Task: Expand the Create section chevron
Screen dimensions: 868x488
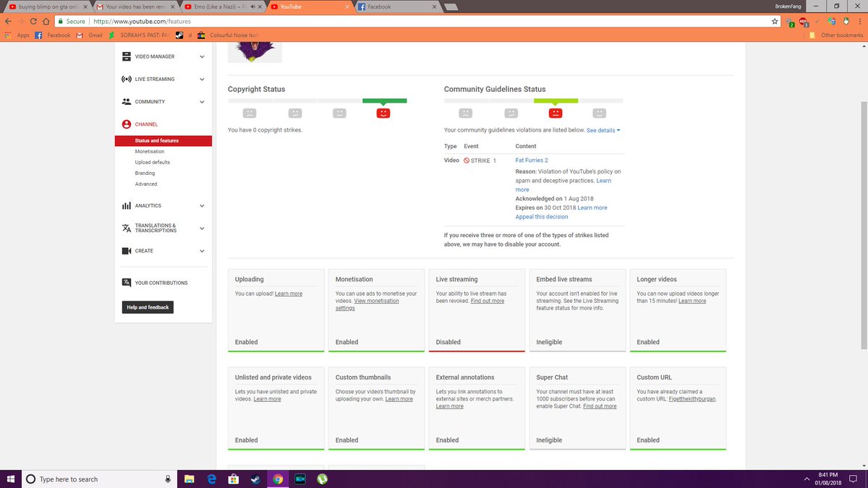Action: (x=202, y=251)
